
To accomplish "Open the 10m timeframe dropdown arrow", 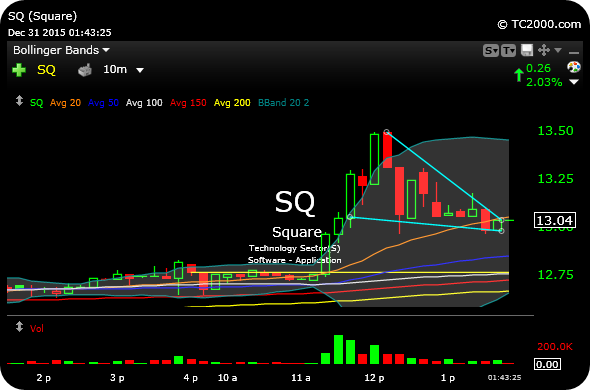I will [x=140, y=70].
